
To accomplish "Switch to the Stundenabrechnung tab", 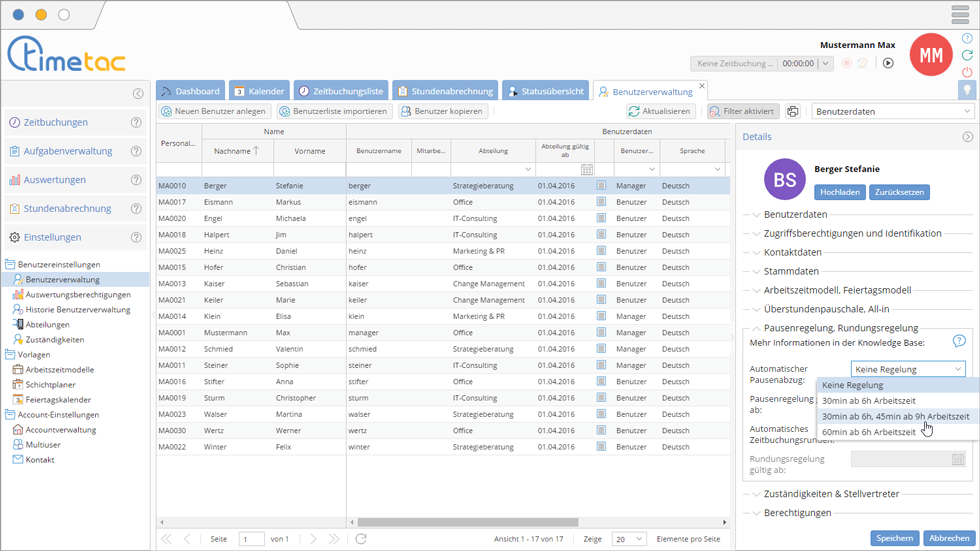I will [446, 91].
